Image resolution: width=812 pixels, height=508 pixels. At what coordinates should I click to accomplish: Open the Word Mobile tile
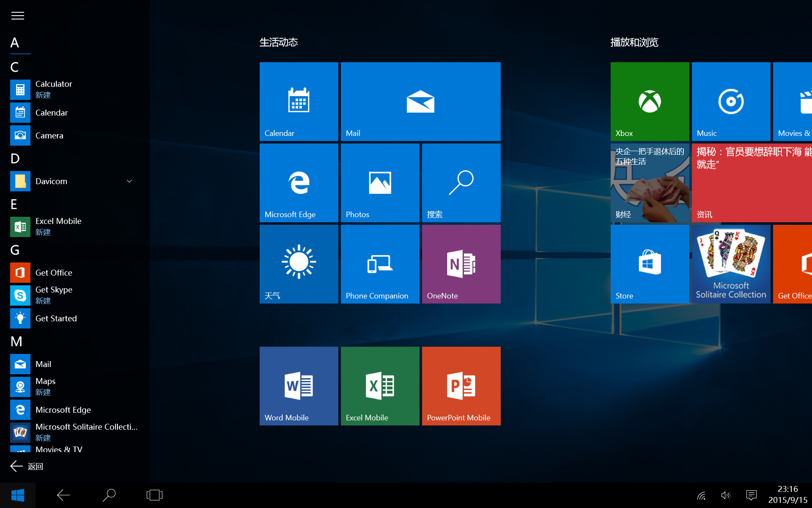tap(299, 386)
